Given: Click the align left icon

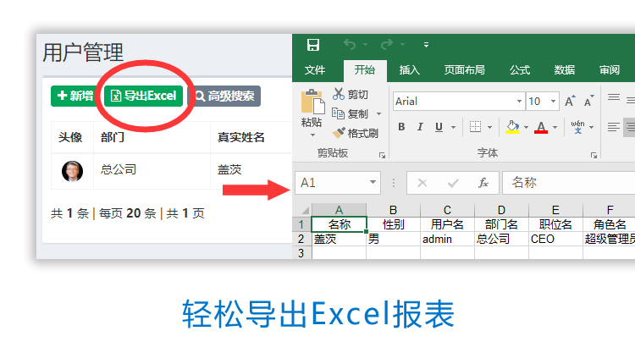Looking at the screenshot, I should 614,127.
